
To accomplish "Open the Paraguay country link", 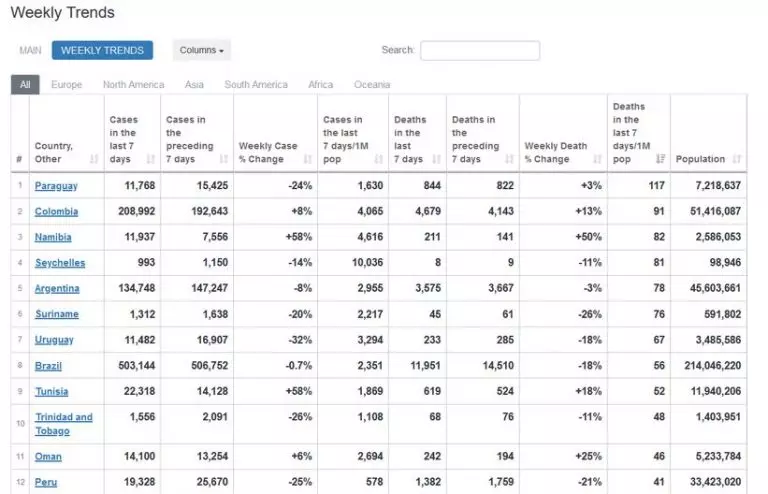I will [x=56, y=186].
